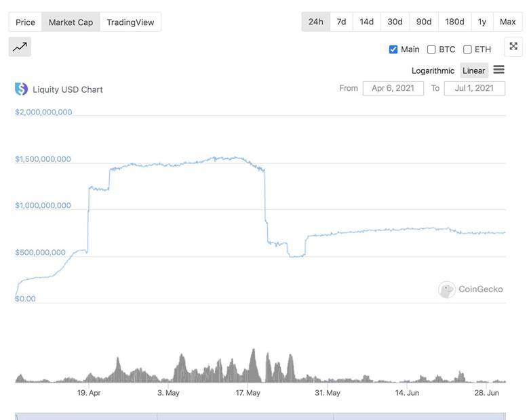Click the $500,000,000 axis label
Screen dimensions: 529x420
point(40,253)
